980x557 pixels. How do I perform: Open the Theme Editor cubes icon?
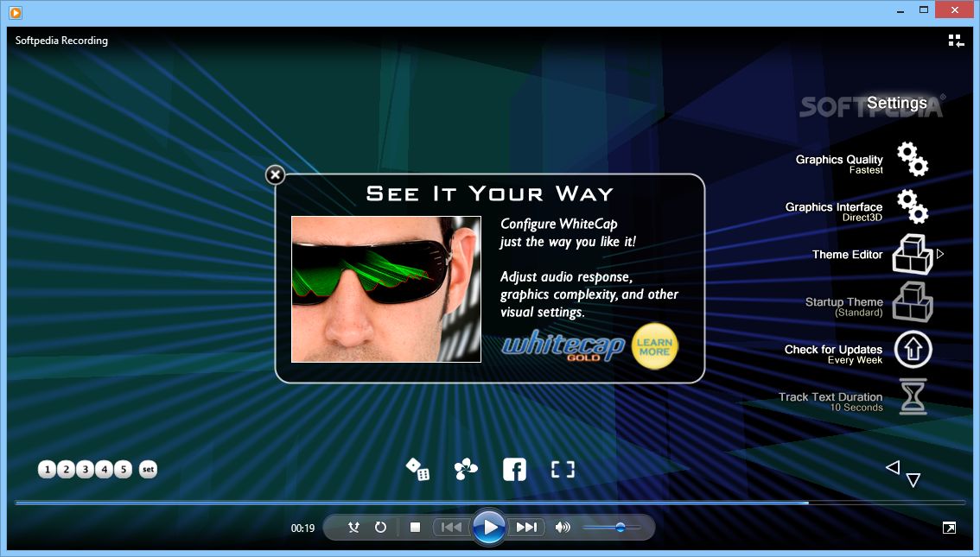coord(913,254)
